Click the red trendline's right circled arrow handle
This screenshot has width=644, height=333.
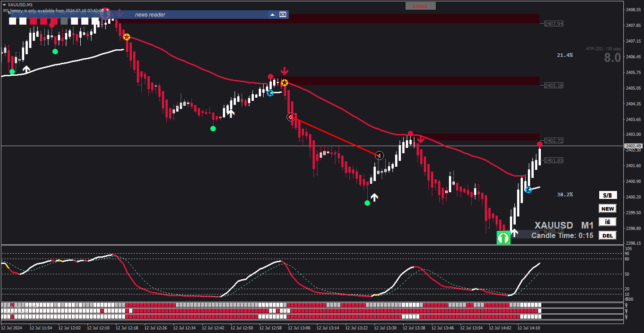point(379,156)
